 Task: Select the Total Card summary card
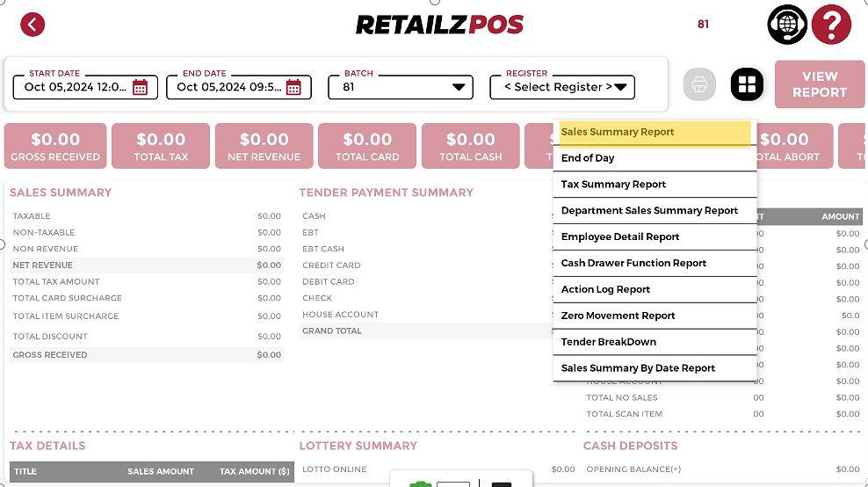click(x=367, y=146)
